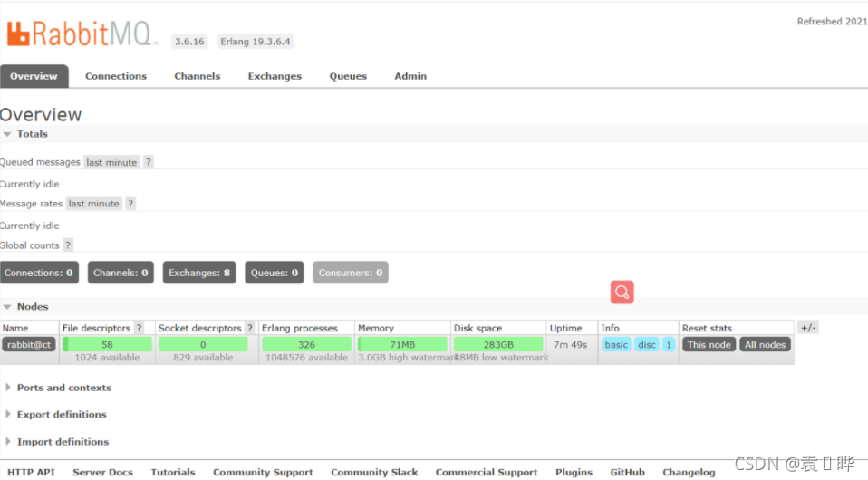Open the rabbit@ct node link
This screenshot has width=868, height=480.
29,344
